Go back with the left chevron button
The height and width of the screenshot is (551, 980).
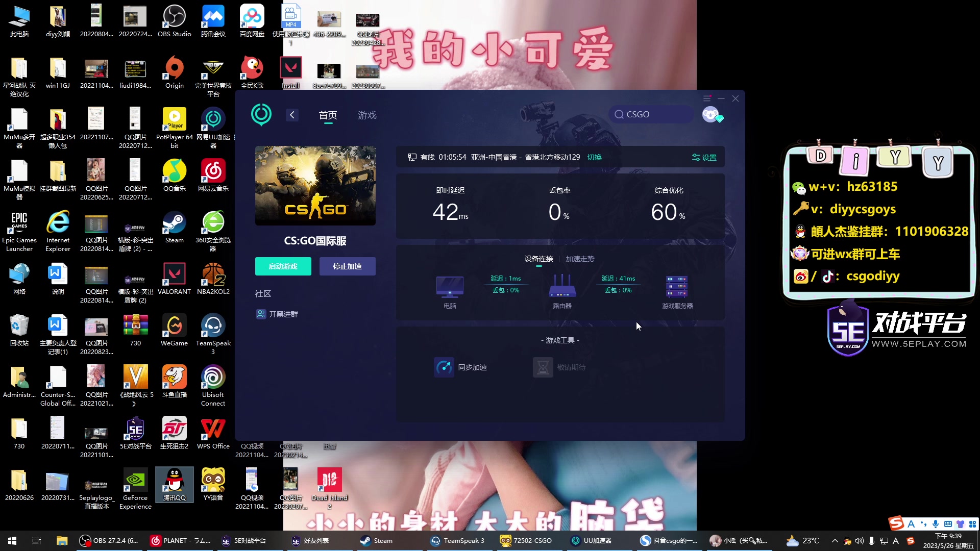tap(292, 115)
